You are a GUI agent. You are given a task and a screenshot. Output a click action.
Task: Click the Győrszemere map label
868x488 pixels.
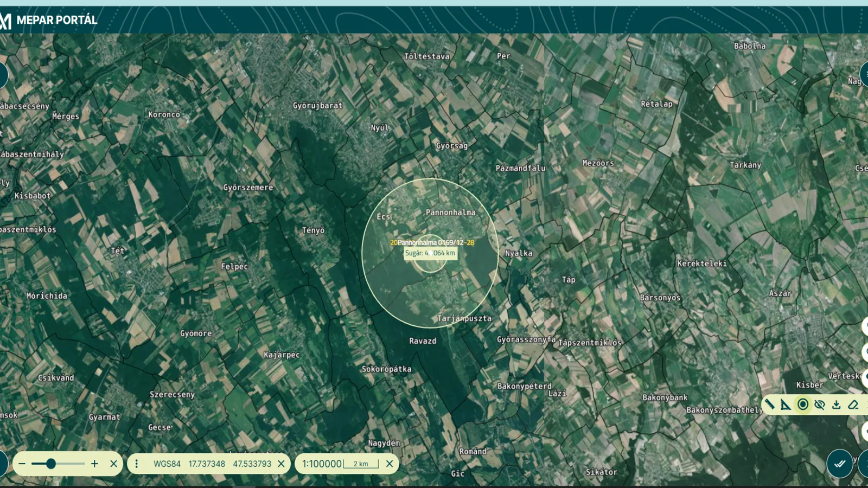(x=248, y=188)
